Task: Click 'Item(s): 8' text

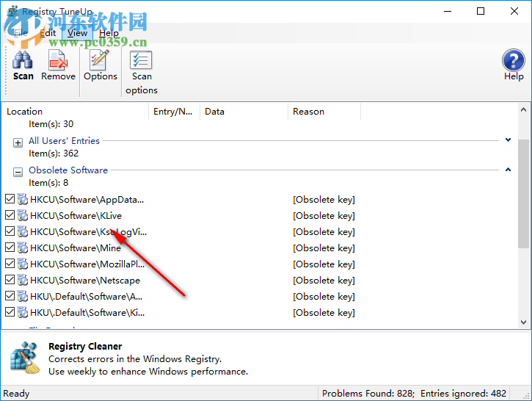Action: (x=48, y=183)
